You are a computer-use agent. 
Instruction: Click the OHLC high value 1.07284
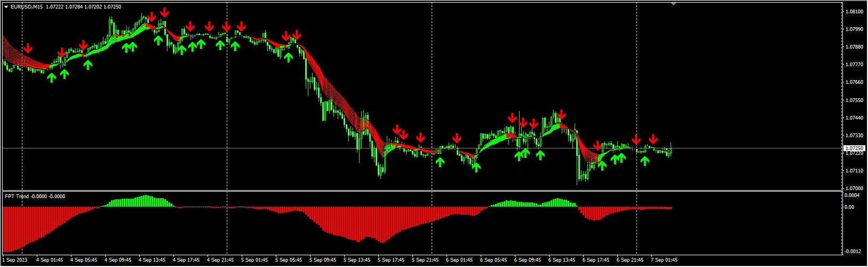[x=74, y=7]
